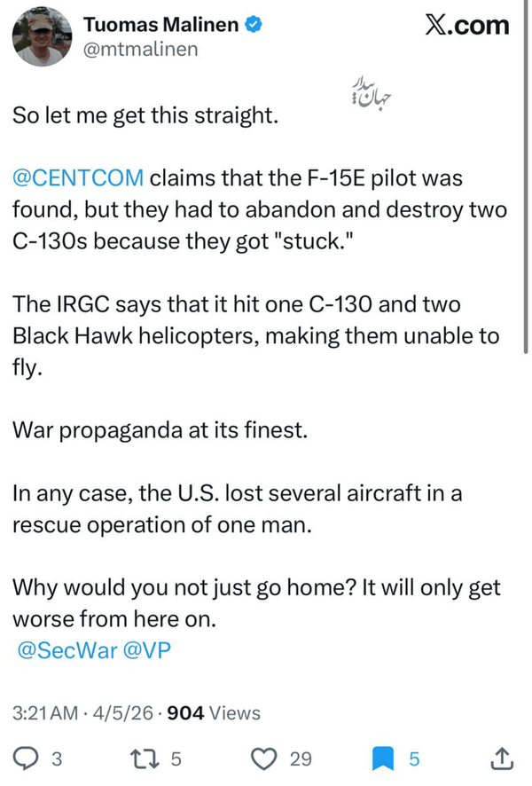Click the @mtmalinen handle
The image size is (532, 786).
140,49
